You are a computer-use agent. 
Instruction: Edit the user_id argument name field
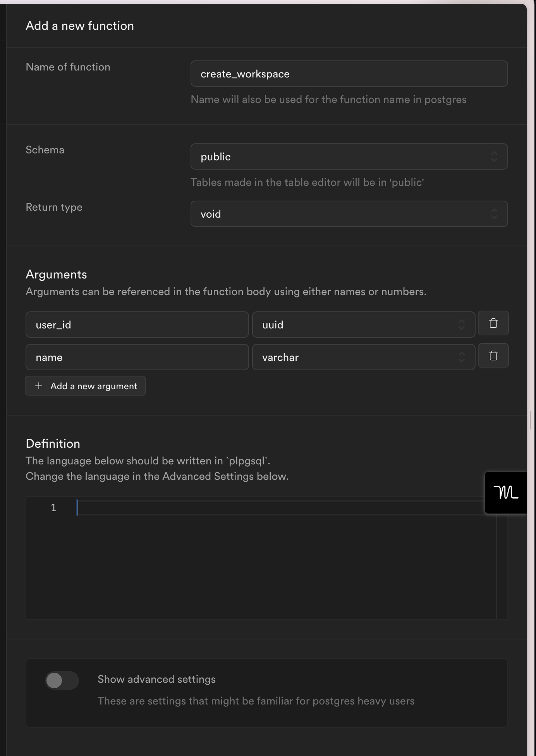137,325
